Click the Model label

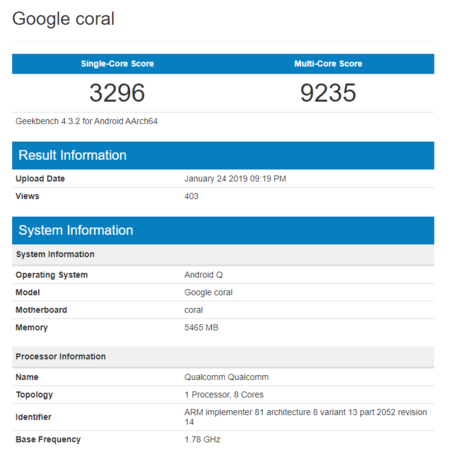(28, 292)
